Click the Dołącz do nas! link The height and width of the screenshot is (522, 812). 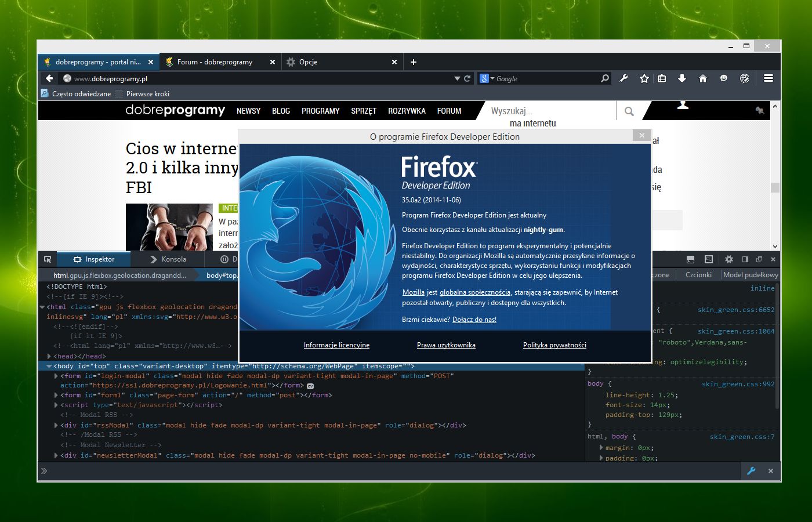(x=474, y=320)
